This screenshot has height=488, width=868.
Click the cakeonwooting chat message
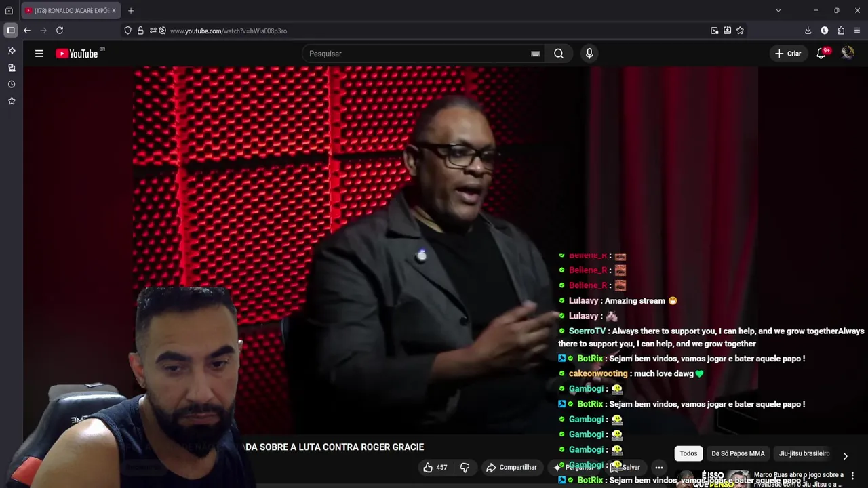pyautogui.click(x=631, y=374)
